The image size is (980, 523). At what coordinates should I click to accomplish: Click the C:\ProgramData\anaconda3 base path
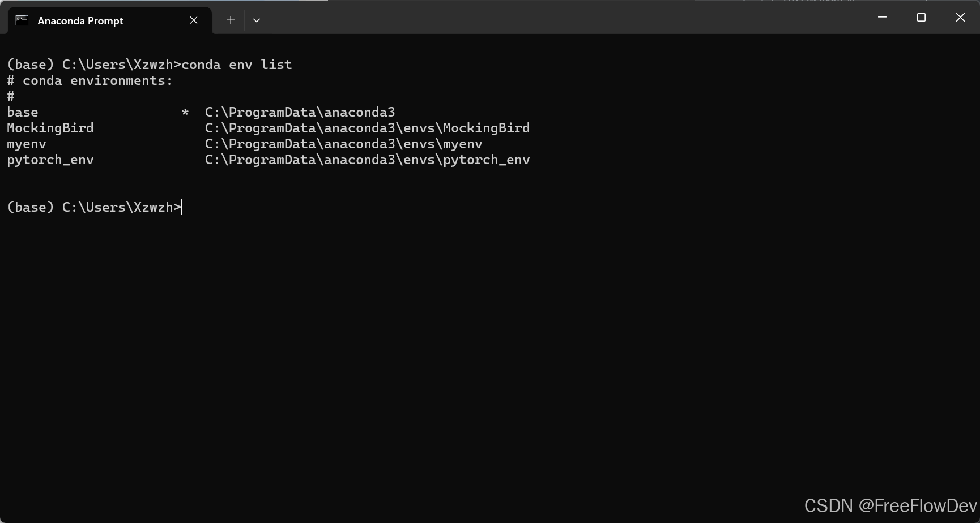(x=300, y=112)
